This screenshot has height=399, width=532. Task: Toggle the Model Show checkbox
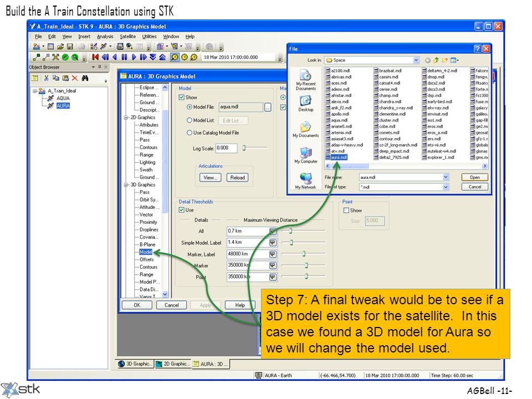(182, 98)
